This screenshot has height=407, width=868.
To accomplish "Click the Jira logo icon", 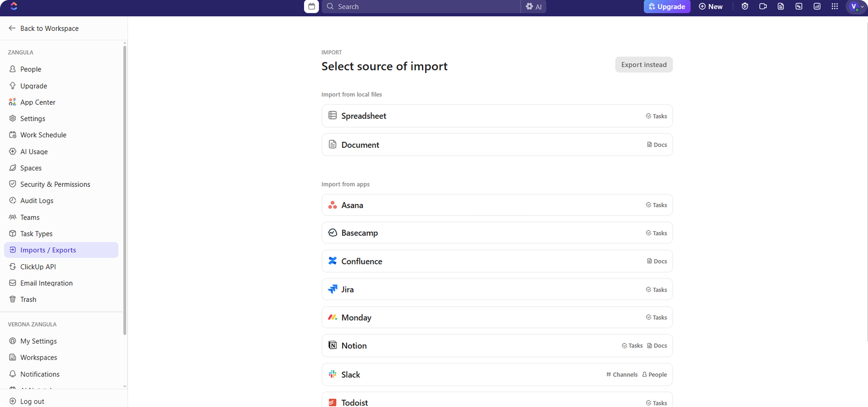I will [x=333, y=289].
